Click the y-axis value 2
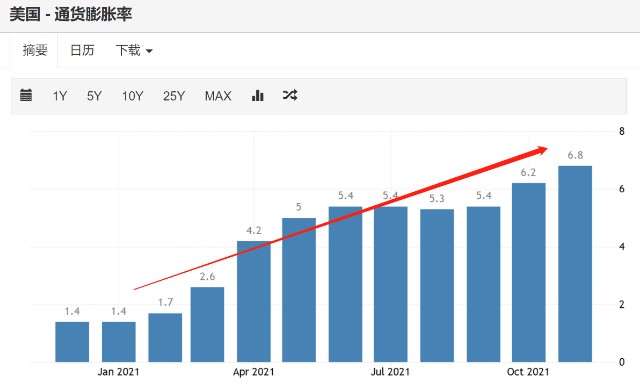 (x=622, y=304)
